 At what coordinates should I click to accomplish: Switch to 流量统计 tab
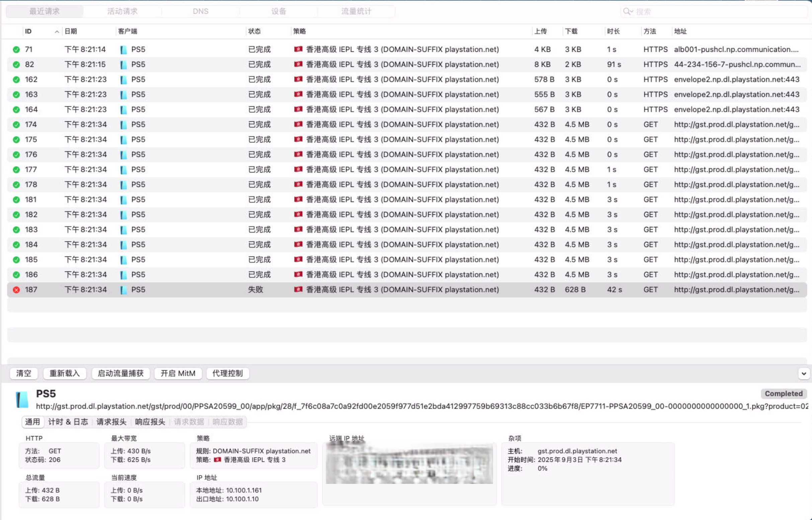356,11
